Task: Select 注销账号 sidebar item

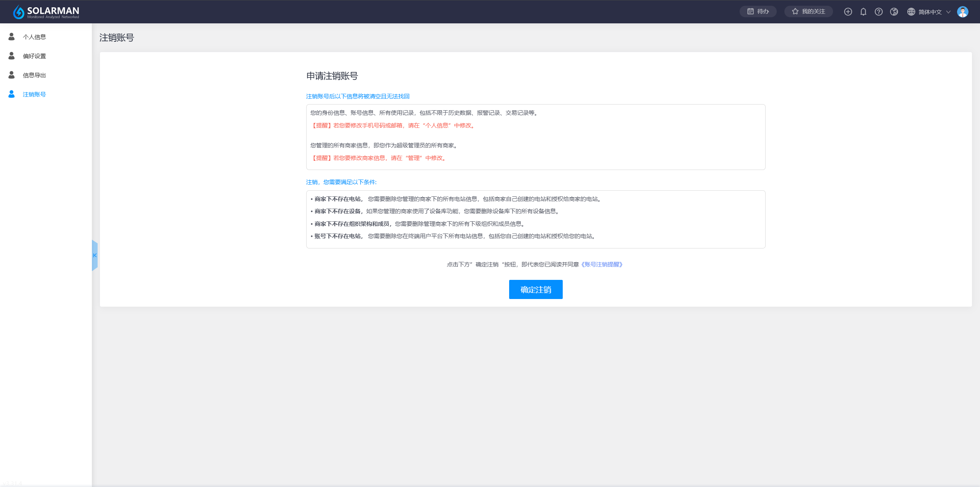Action: tap(34, 94)
